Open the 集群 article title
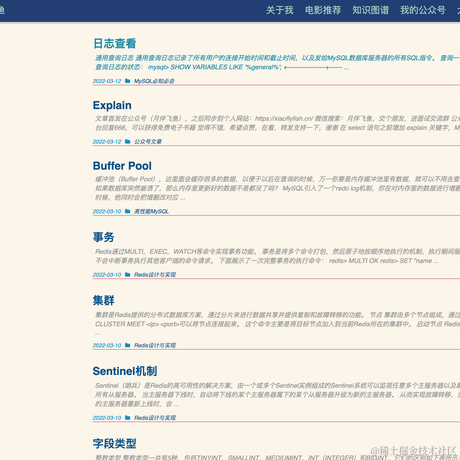This screenshot has height=460, width=460. 104,300
